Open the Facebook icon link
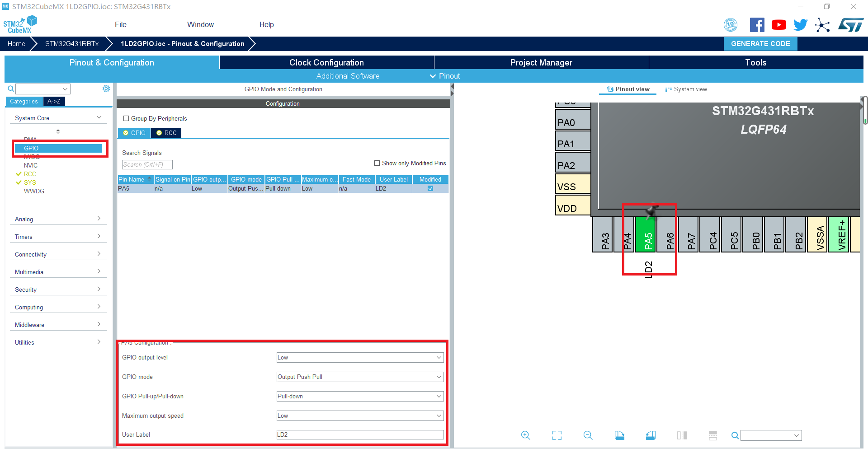Screen dimensions: 868x453 click(x=757, y=25)
